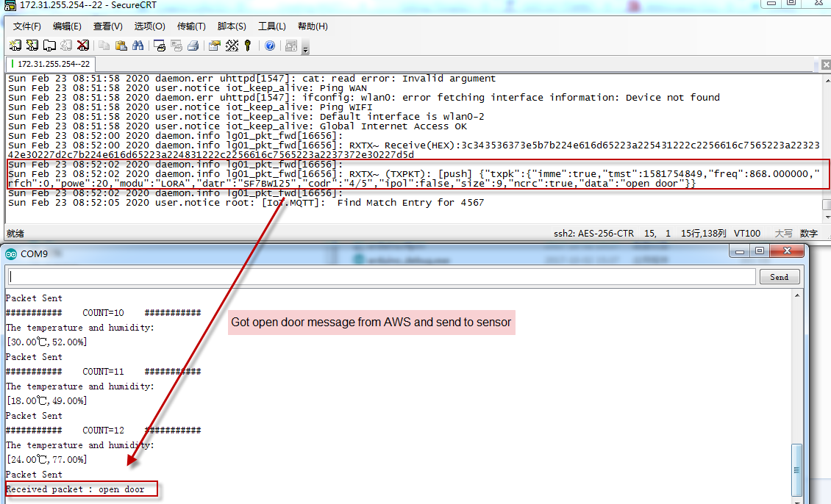Click COM9 output scrollbar up arrow
Viewport: 831px width, 504px height.
pos(797,295)
